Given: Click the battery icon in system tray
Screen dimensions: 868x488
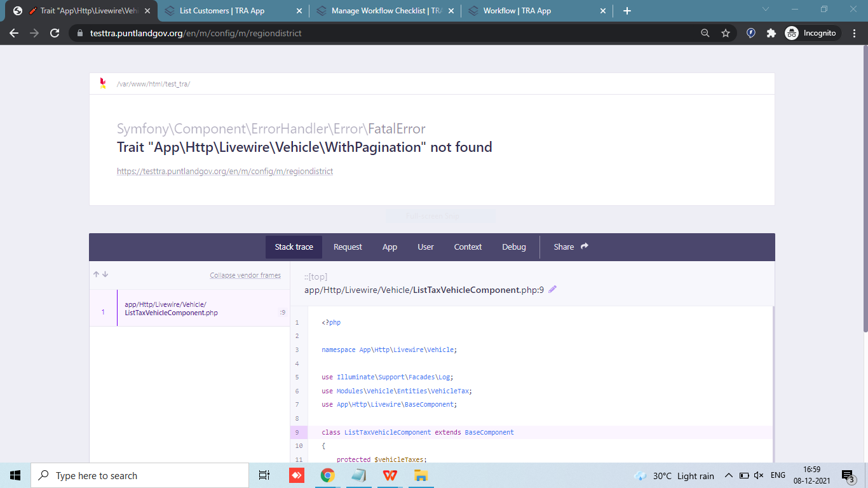Looking at the screenshot, I should [744, 475].
